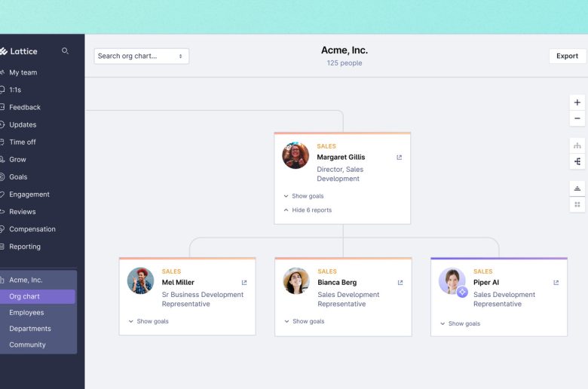Open Mel Miller profile external link icon
588x389 pixels.
click(x=244, y=283)
